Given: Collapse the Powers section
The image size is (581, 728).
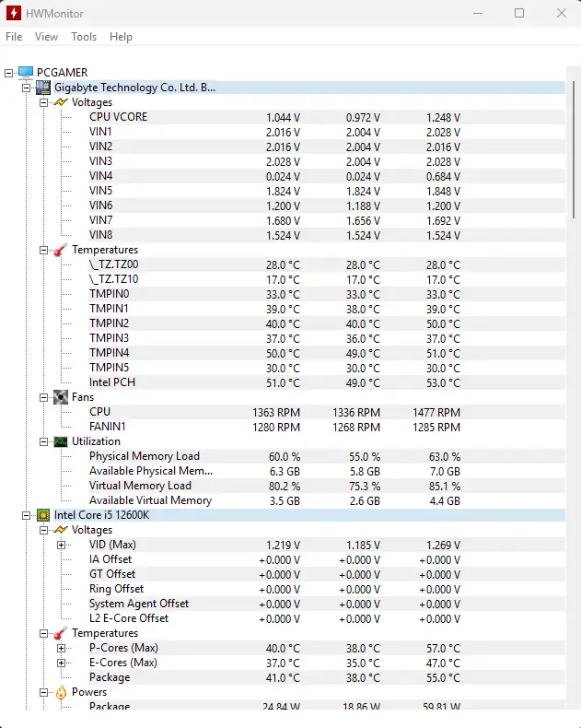Looking at the screenshot, I should point(44,692).
